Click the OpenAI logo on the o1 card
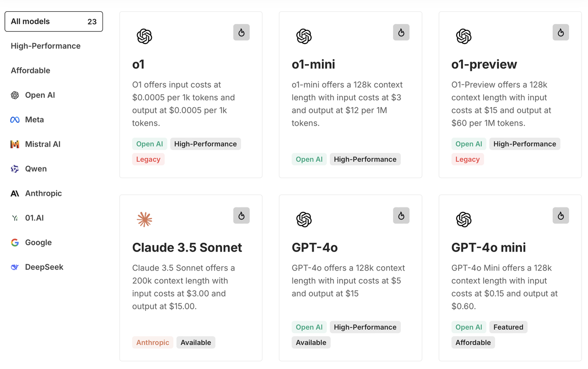 tap(144, 36)
